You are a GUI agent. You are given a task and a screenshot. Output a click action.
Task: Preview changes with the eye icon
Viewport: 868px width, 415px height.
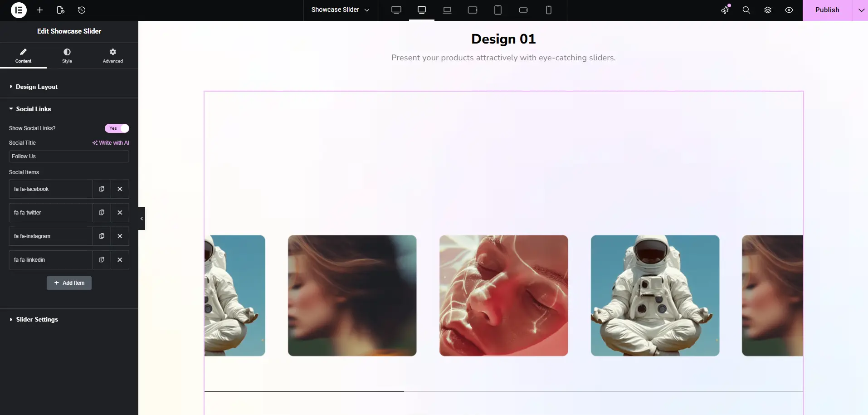click(789, 10)
